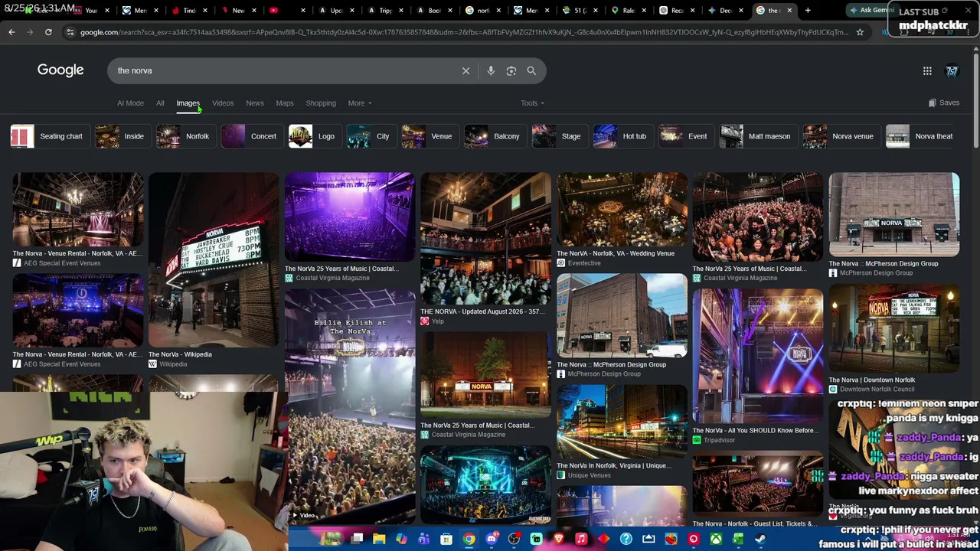Switch to the Maps tab
The height and width of the screenshot is (551, 980).
tap(285, 103)
